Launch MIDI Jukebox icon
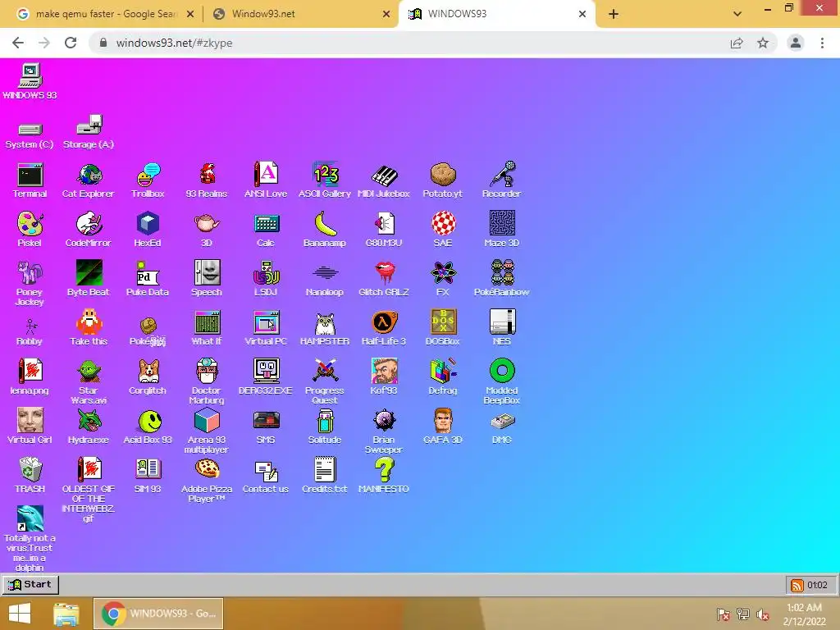The height and width of the screenshot is (630, 840). 384,180
